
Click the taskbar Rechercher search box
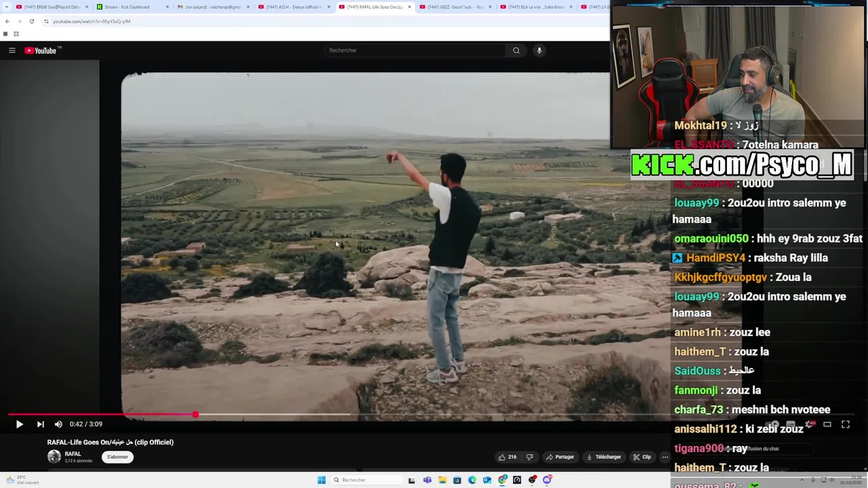click(366, 480)
